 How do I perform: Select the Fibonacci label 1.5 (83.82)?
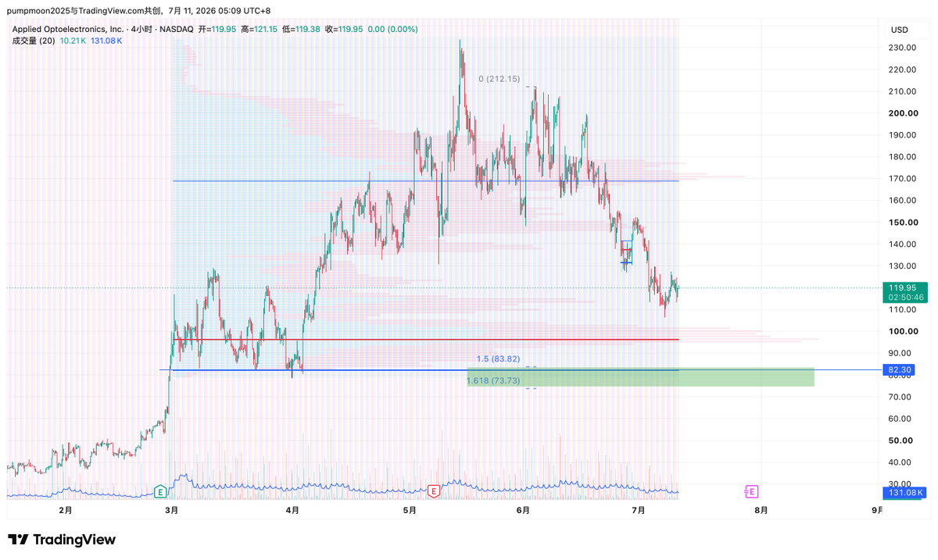[x=498, y=358]
